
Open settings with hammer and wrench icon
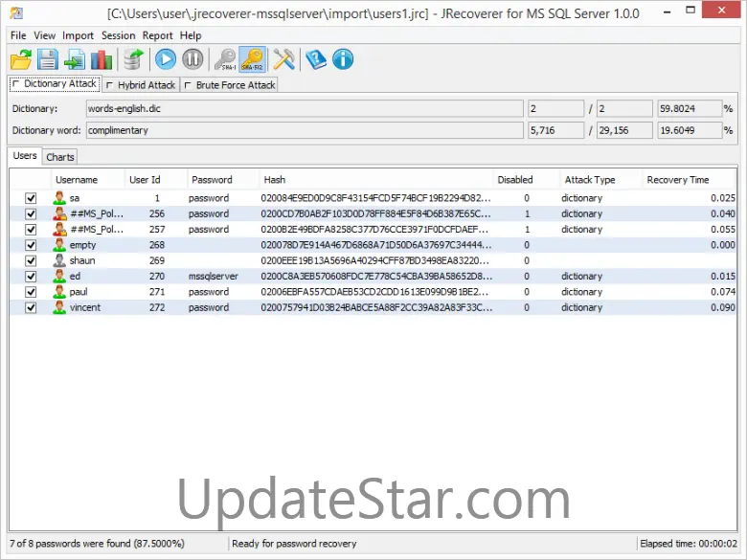(283, 60)
